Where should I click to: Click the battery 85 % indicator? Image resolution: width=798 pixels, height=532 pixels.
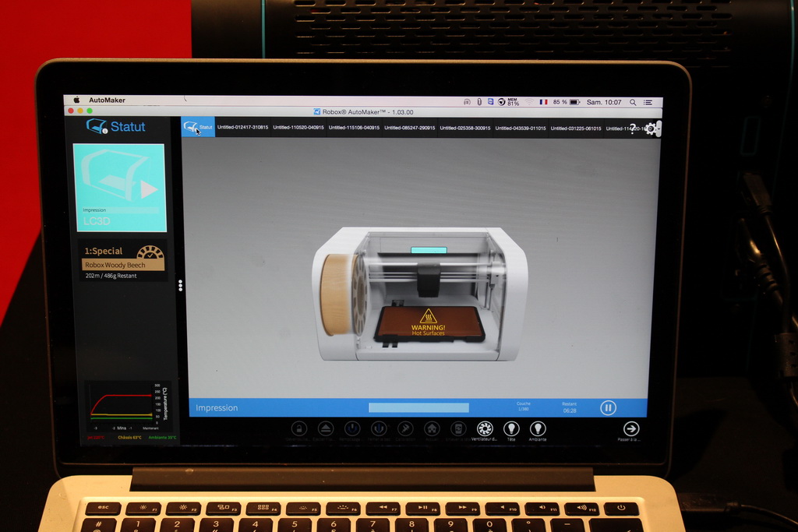coord(567,102)
